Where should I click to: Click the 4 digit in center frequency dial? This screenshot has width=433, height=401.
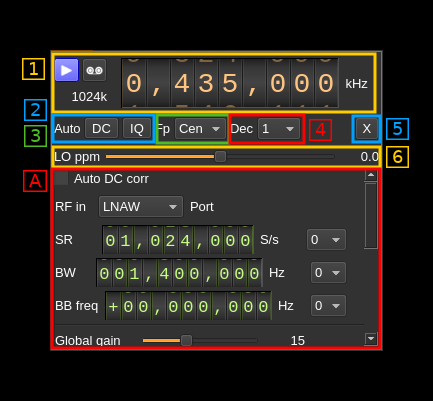point(182,83)
